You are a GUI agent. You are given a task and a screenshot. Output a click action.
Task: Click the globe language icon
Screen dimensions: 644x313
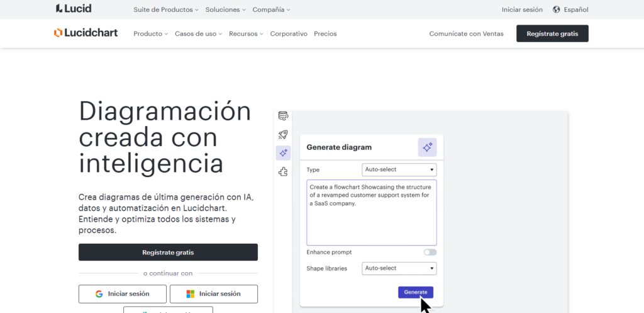[557, 9]
